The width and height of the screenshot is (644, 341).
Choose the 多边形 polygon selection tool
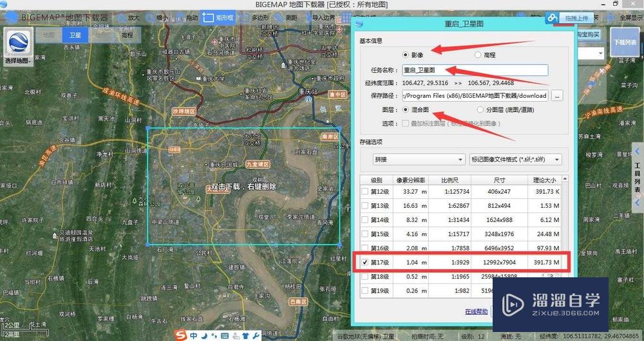coord(255,18)
